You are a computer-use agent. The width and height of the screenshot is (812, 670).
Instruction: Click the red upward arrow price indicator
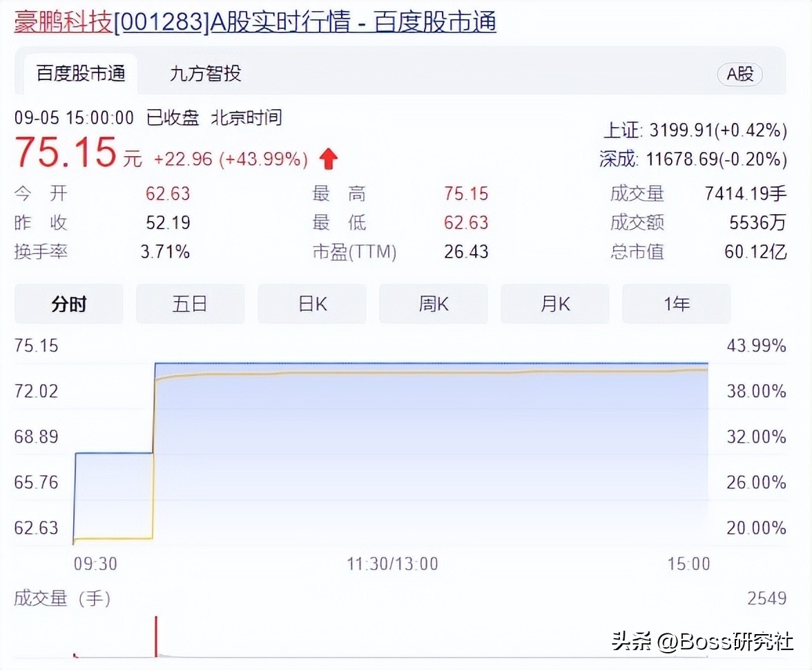tap(329, 158)
